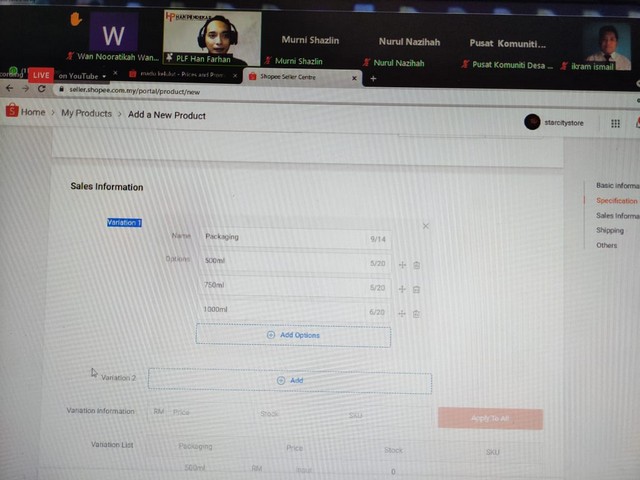Viewport: 640px width, 480px height.
Task: Close the Variation 1 panel
Action: (426, 227)
